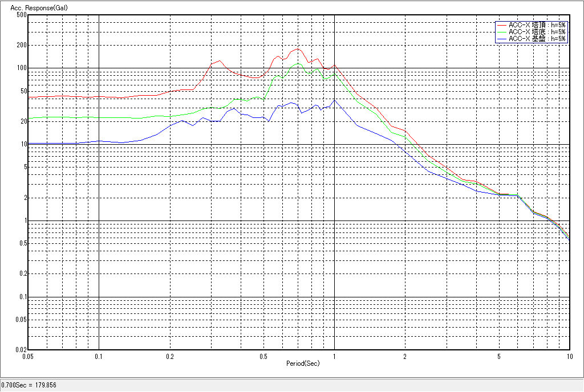Click the green line sample in the legend
The width and height of the screenshot is (584, 392).
(501, 32)
